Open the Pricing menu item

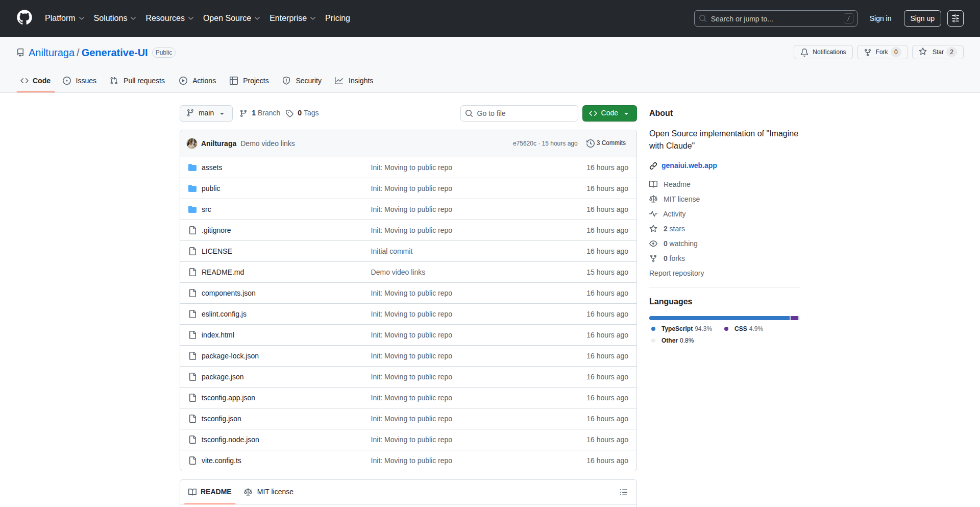(337, 18)
